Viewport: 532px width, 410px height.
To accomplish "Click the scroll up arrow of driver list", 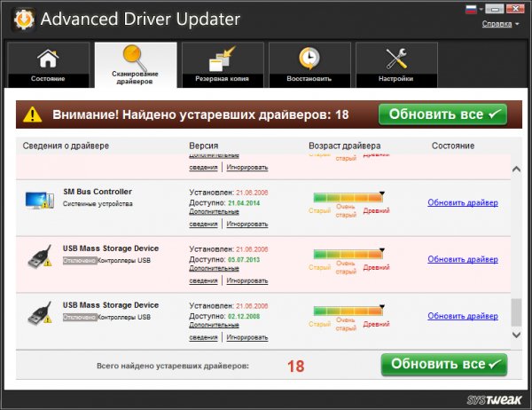I will coord(516,170).
